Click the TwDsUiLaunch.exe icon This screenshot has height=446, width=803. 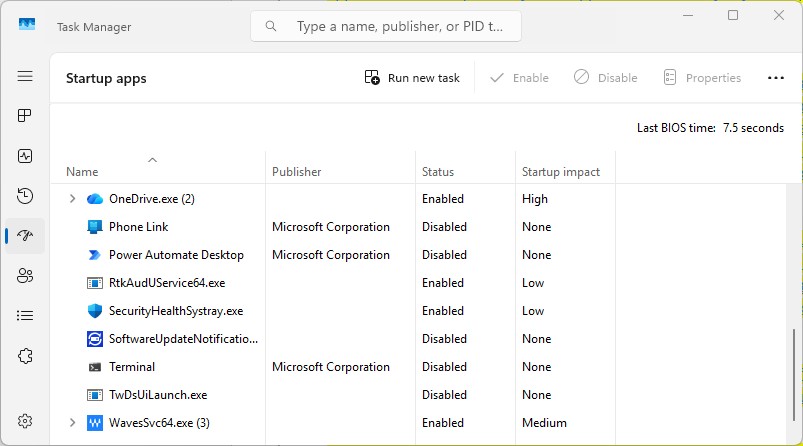[x=95, y=395]
